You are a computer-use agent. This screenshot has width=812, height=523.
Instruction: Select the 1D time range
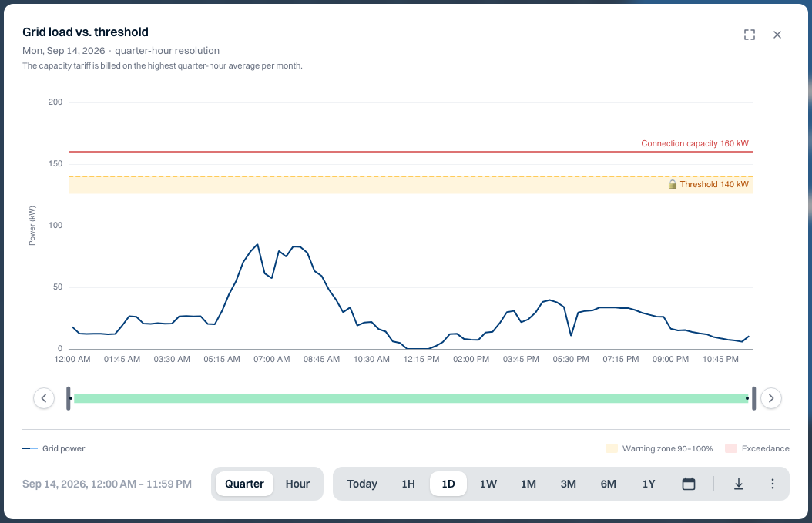448,484
